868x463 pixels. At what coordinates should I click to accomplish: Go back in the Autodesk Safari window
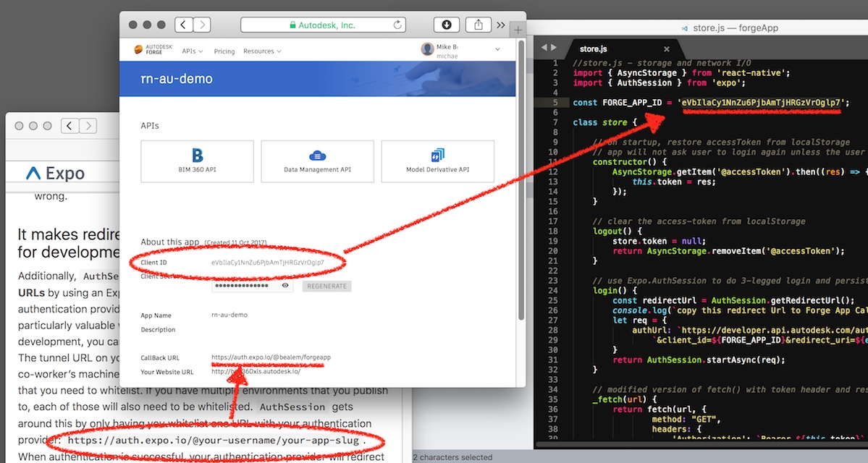184,25
